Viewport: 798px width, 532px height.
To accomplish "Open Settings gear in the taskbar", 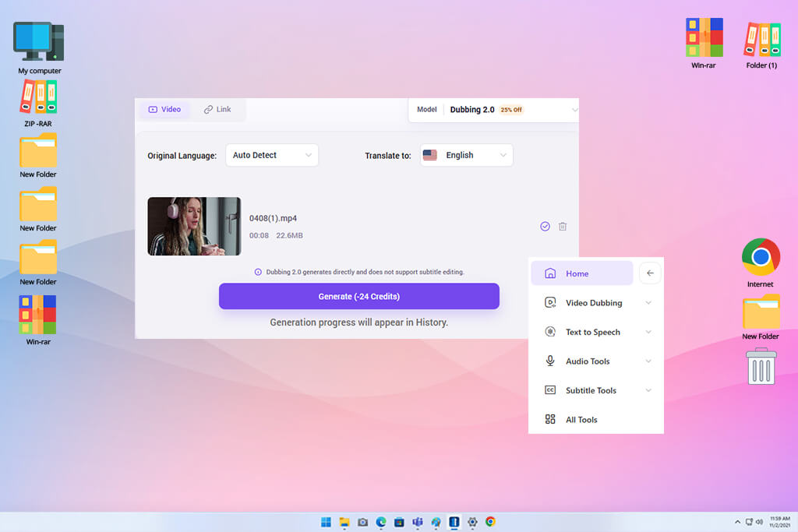I will [472, 522].
